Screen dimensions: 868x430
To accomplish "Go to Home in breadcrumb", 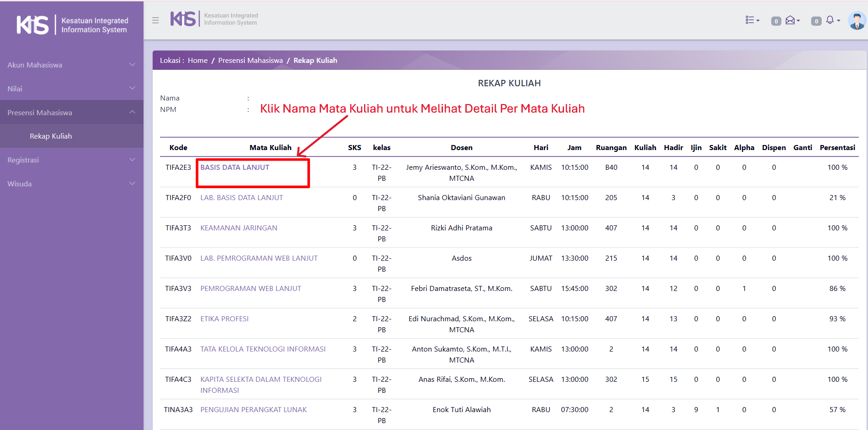I will pos(198,61).
